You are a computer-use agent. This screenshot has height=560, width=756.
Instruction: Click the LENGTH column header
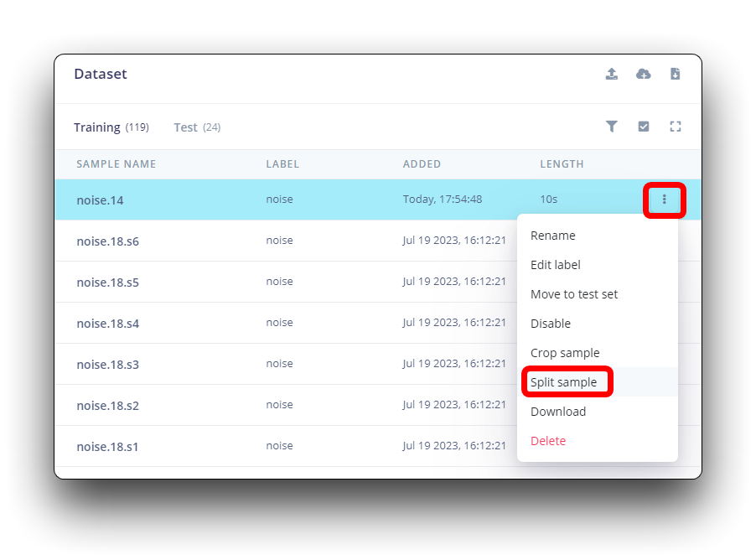tap(562, 164)
